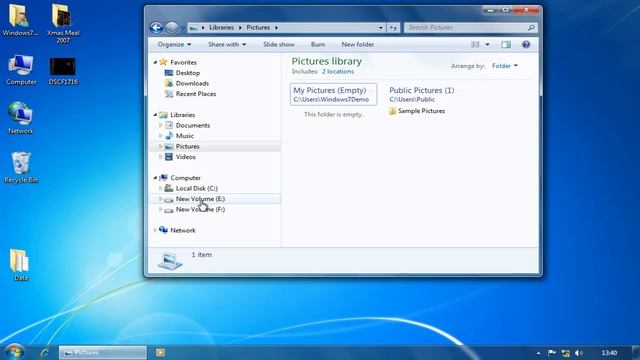Open Desktop under Favorites
Image resolution: width=640 pixels, height=360 pixels.
(188, 73)
